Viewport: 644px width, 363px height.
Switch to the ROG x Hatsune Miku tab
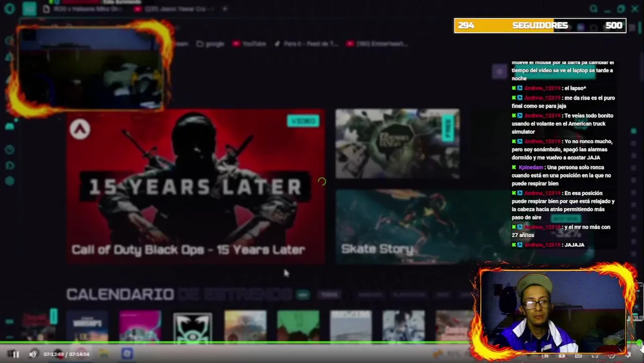pos(83,9)
